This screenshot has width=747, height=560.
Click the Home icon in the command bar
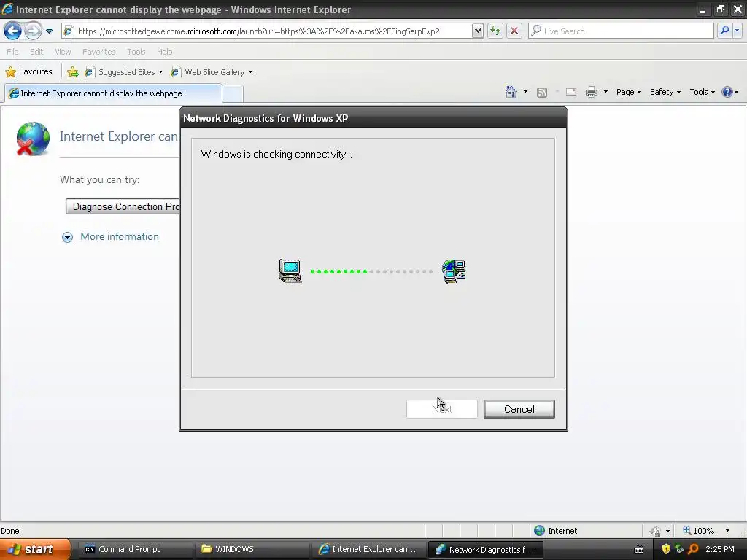(x=511, y=92)
